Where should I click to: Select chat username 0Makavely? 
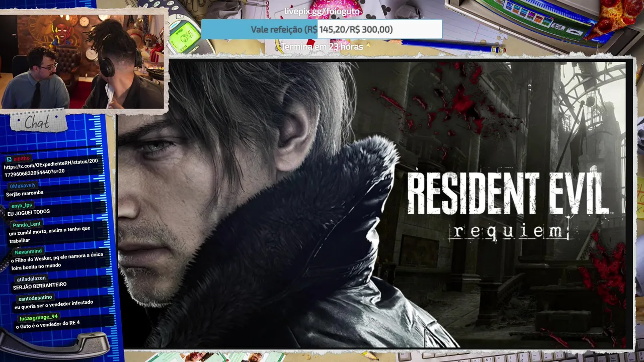click(23, 186)
